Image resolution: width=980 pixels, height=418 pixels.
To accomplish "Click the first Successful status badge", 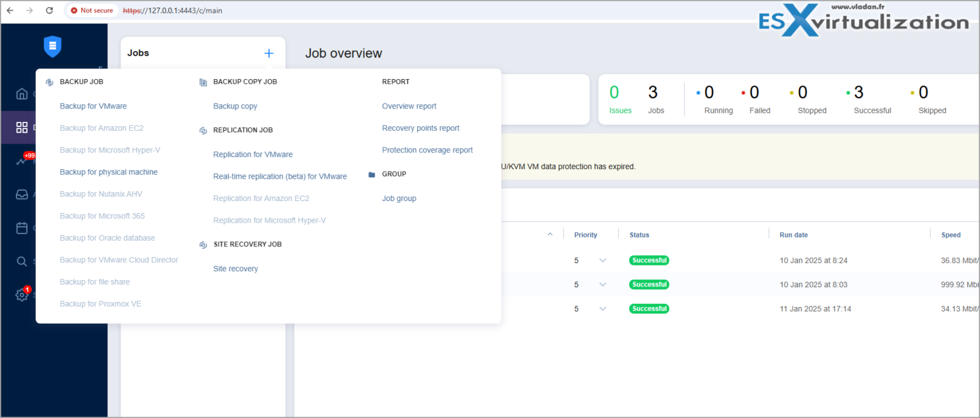I will coord(649,260).
